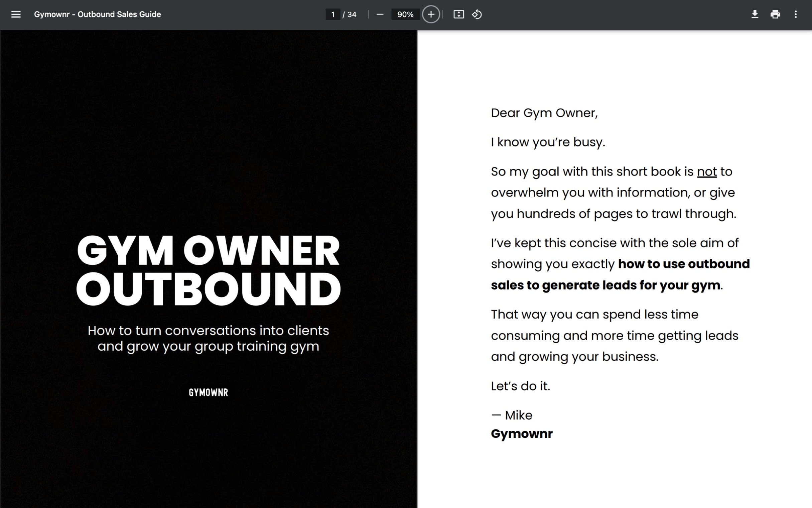Click the 90% zoom level field

click(405, 14)
